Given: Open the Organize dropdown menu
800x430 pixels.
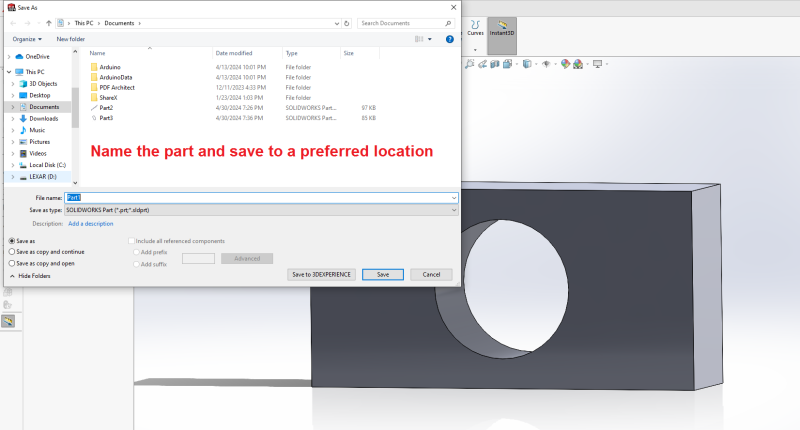Looking at the screenshot, I should (27, 39).
